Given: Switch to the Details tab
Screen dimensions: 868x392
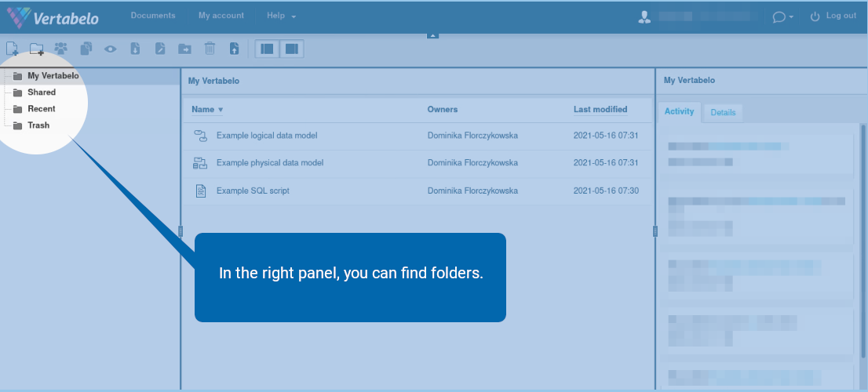Looking at the screenshot, I should pos(723,113).
